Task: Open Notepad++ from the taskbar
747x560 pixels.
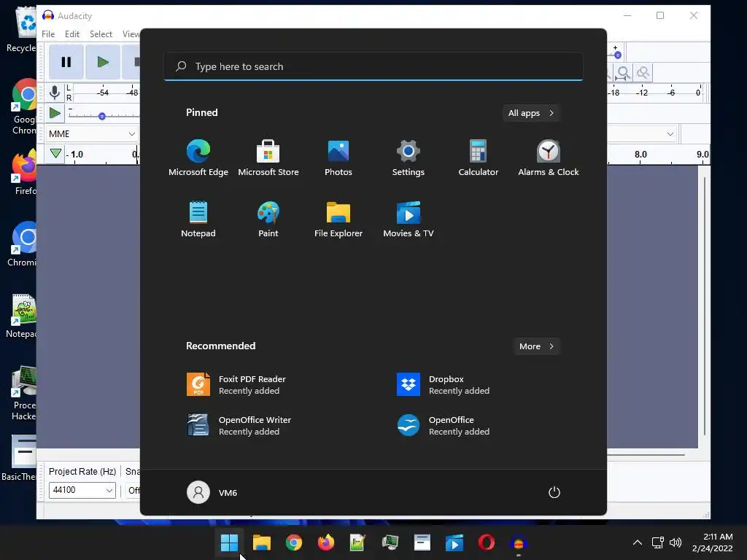Action: pyautogui.click(x=357, y=542)
